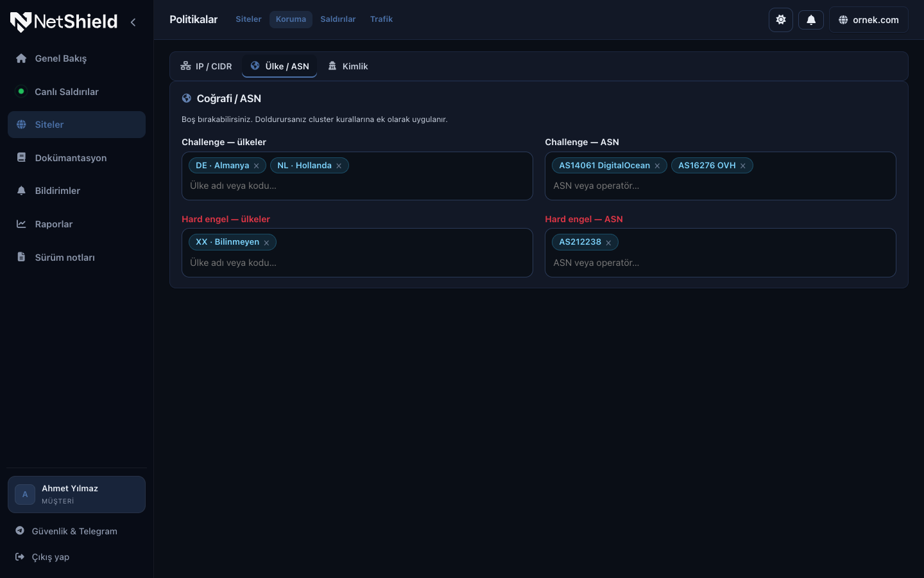
Task: Remove the AS212238 chip
Action: point(608,243)
